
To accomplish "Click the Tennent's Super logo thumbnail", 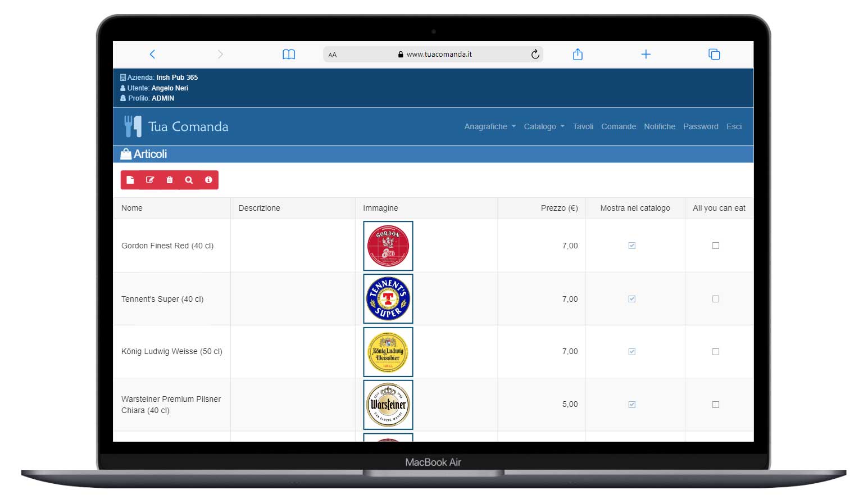I will (x=388, y=298).
